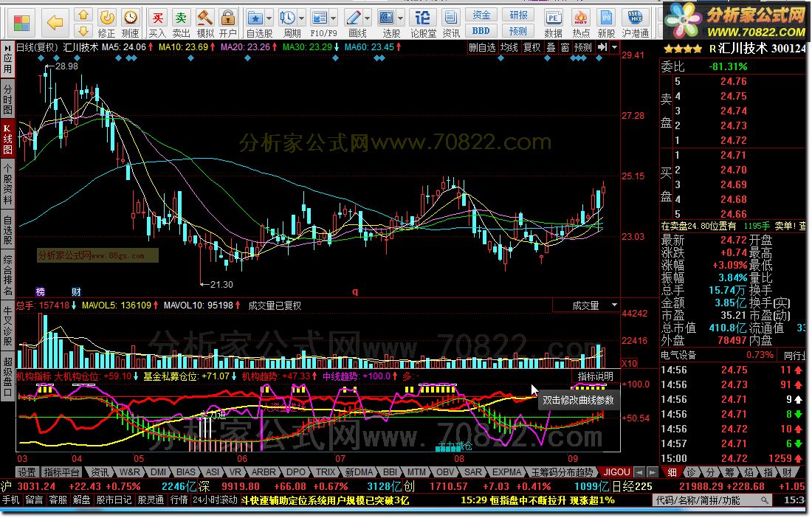Click the 开户 open account lock icon
812x518 pixels.
point(228,24)
